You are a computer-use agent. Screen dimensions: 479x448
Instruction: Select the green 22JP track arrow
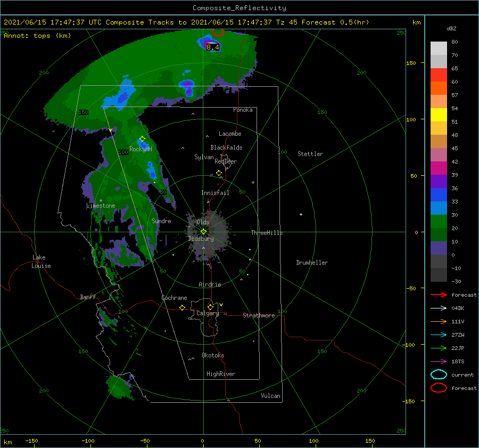[439, 348]
